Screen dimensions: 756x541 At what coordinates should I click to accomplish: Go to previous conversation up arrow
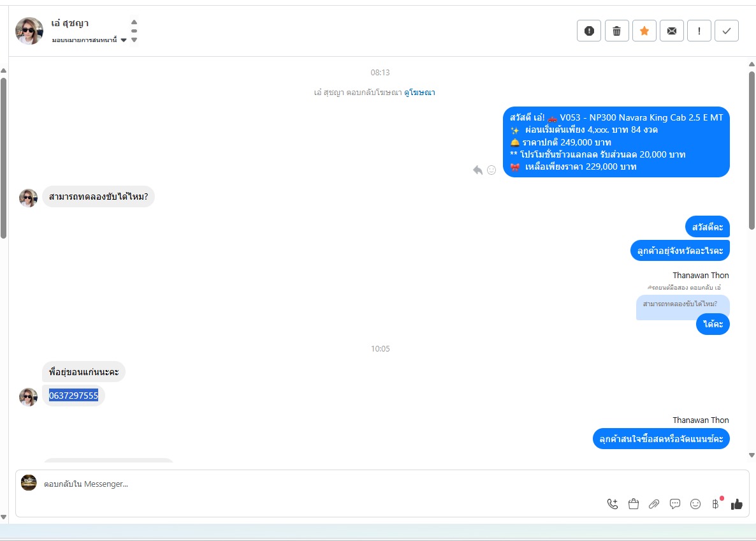134,22
